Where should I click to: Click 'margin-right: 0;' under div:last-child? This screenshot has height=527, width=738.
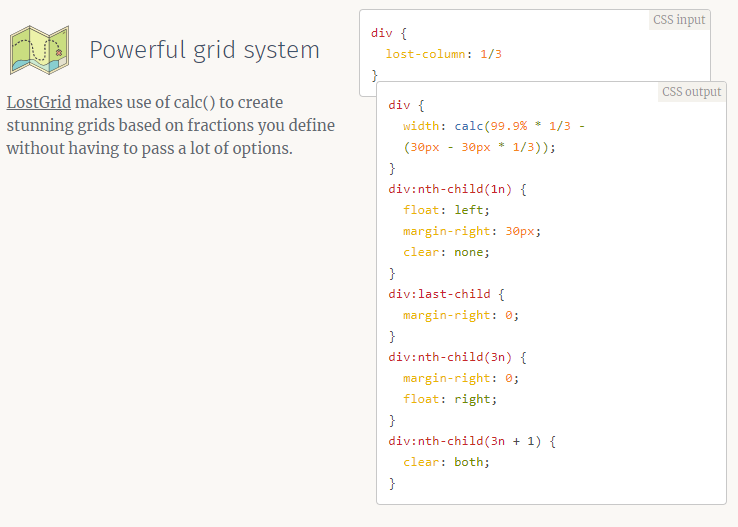click(x=461, y=315)
